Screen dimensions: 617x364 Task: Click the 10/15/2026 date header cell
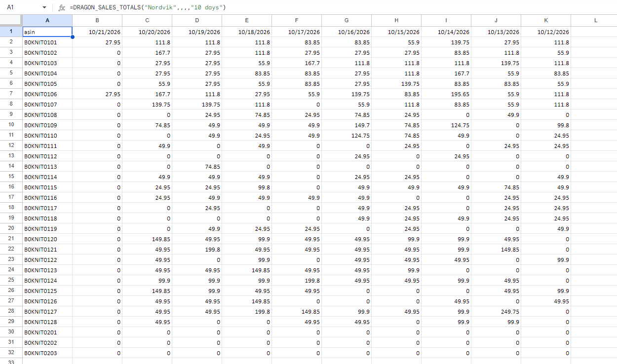point(396,32)
